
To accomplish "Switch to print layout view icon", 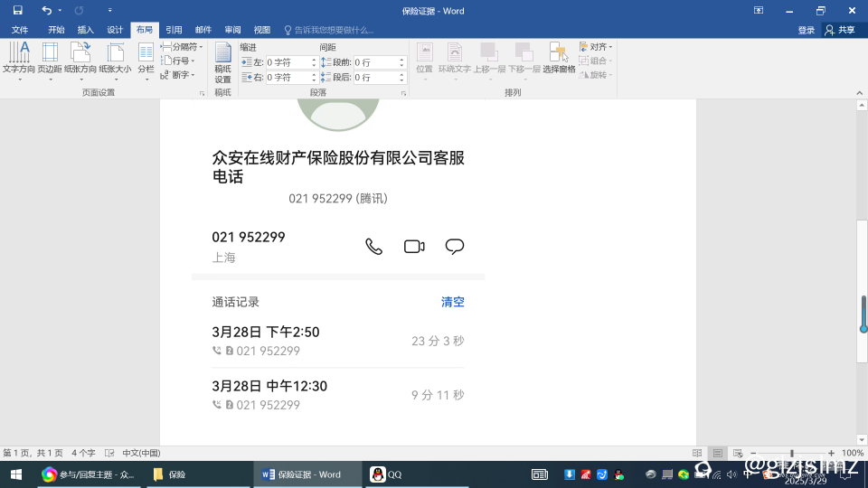I will (x=717, y=453).
